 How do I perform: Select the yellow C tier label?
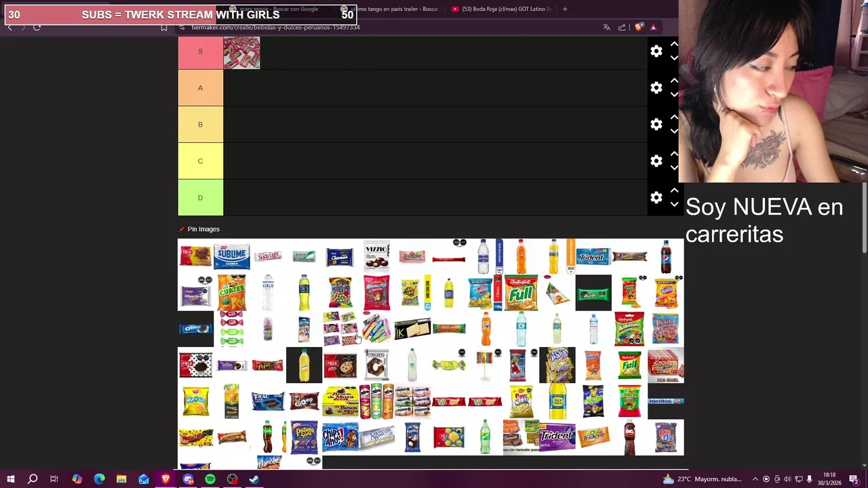(x=200, y=161)
